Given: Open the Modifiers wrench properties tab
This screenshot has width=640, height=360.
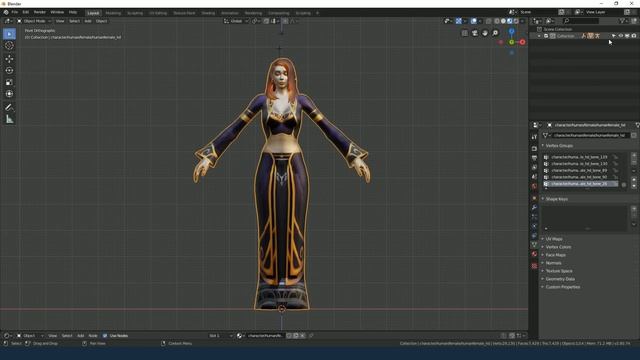Looking at the screenshot, I should pos(534,207).
